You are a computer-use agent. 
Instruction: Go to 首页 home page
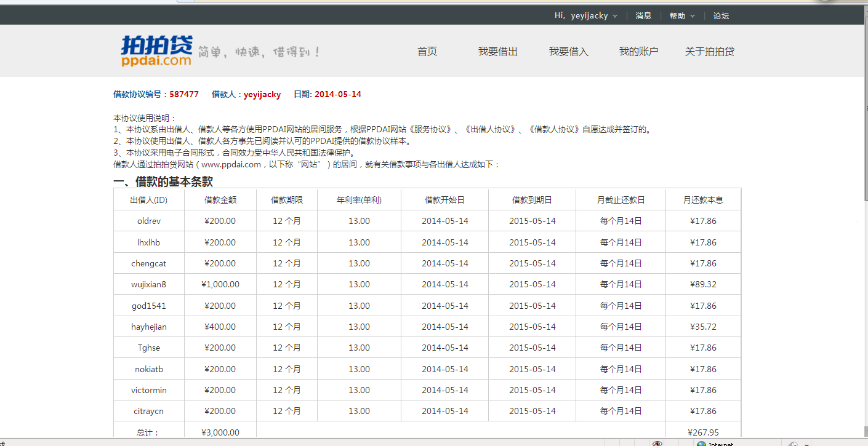[x=427, y=52]
